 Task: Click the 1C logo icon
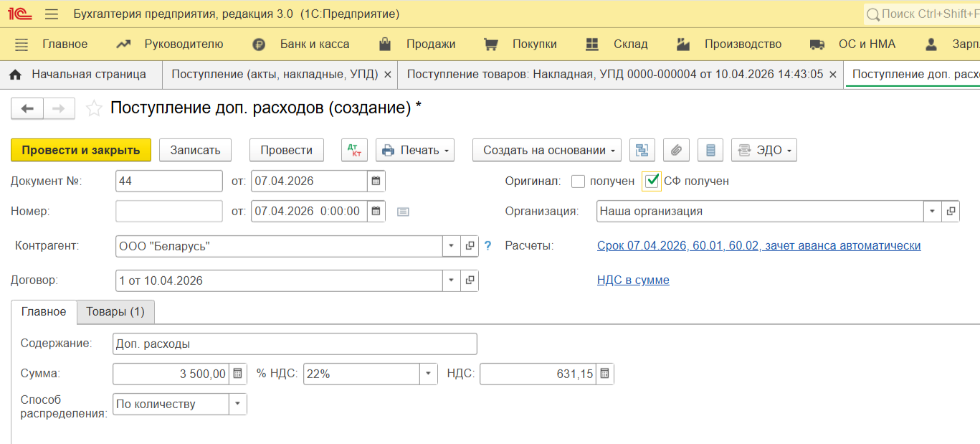(x=20, y=14)
